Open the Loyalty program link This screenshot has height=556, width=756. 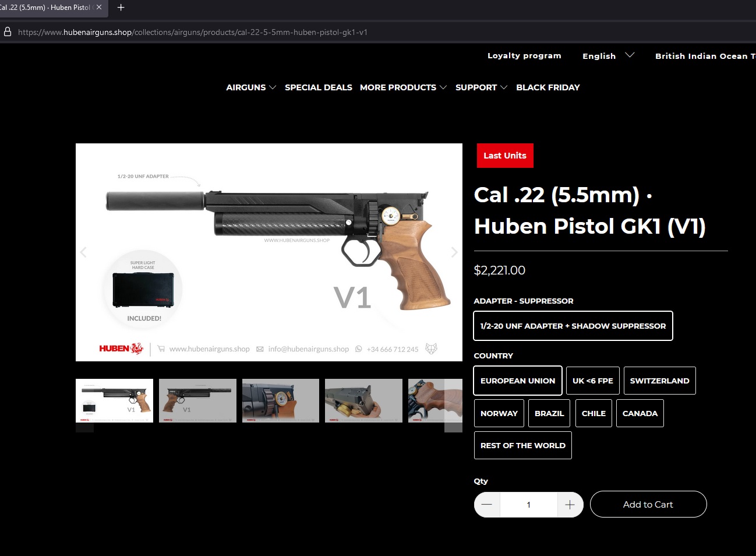[x=524, y=56]
